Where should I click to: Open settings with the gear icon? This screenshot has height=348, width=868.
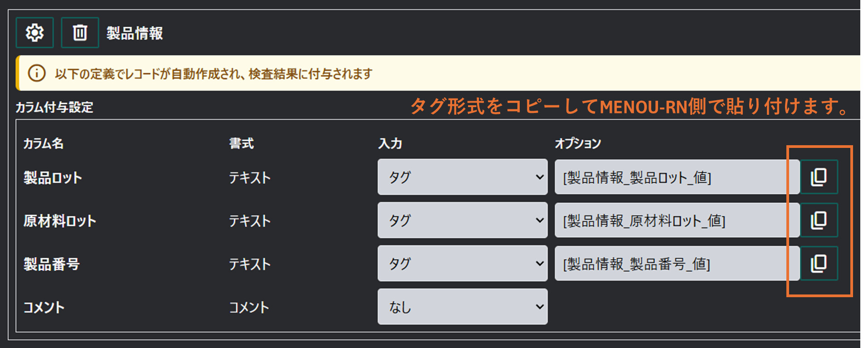coord(34,33)
